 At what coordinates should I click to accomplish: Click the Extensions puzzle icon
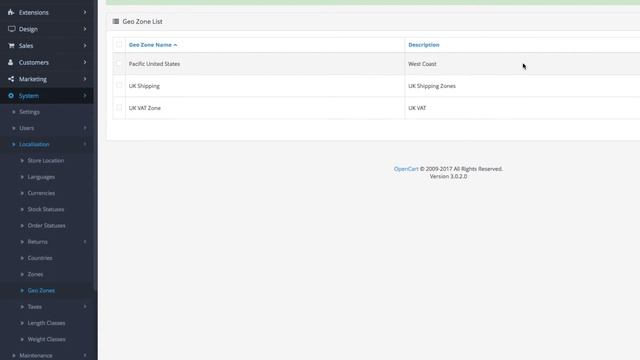[x=11, y=13]
